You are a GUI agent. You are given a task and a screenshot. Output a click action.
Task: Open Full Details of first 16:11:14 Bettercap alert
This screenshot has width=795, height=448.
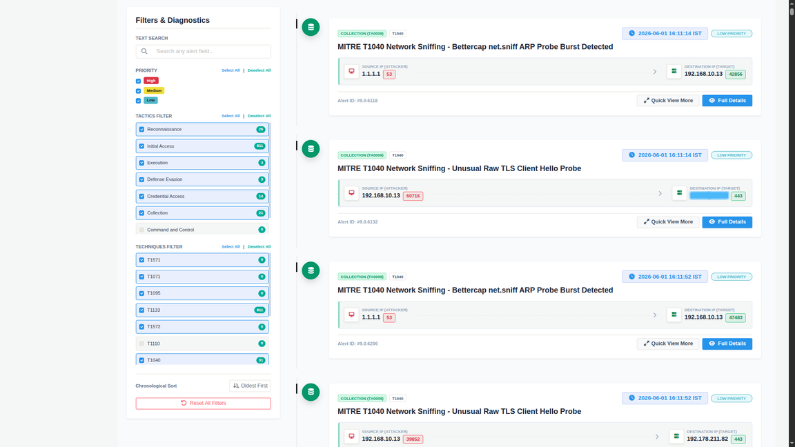point(727,100)
